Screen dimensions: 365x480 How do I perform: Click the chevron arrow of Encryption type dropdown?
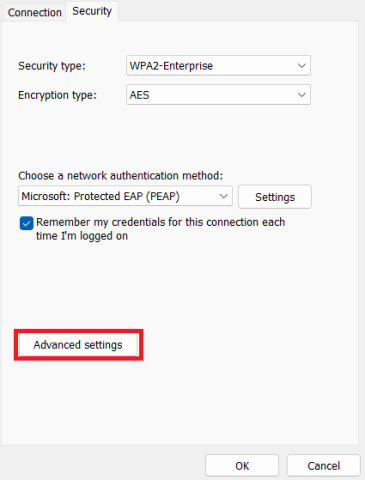(x=302, y=95)
